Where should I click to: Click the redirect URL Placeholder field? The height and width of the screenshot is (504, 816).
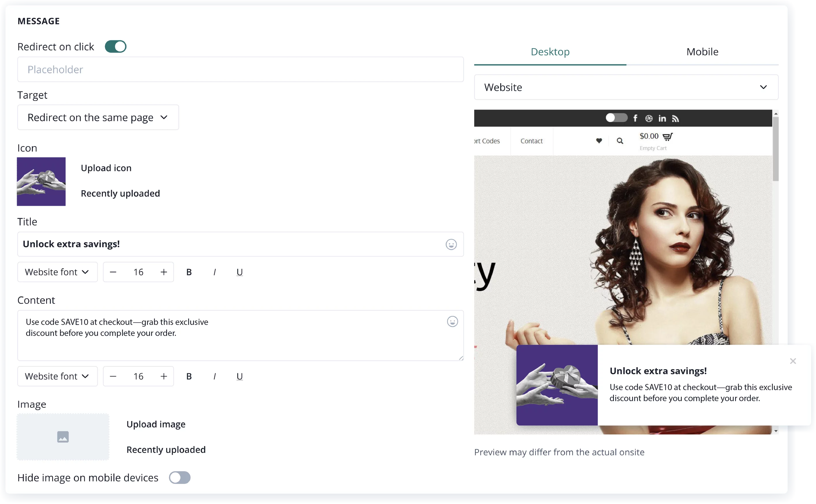(240, 69)
